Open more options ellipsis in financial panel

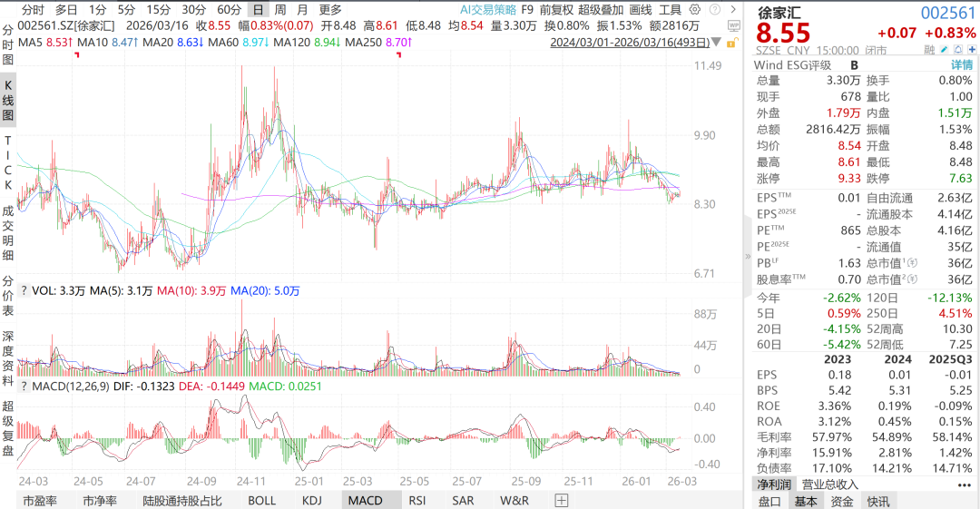pos(964,485)
